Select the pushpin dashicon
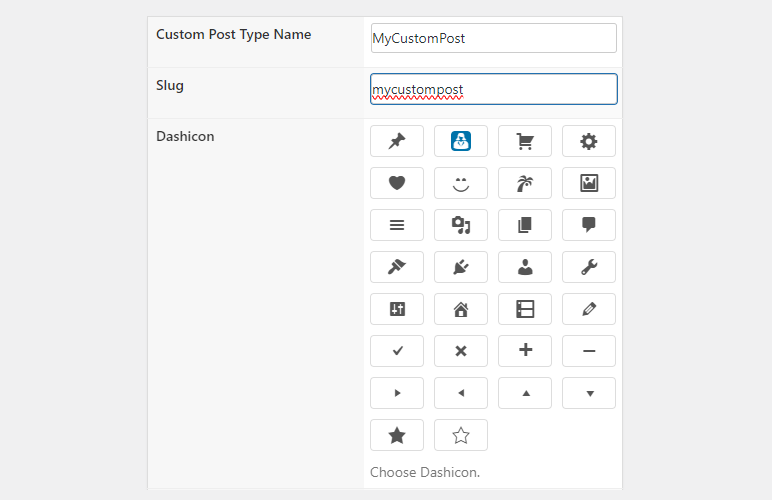This screenshot has height=500, width=772. pyautogui.click(x=397, y=141)
